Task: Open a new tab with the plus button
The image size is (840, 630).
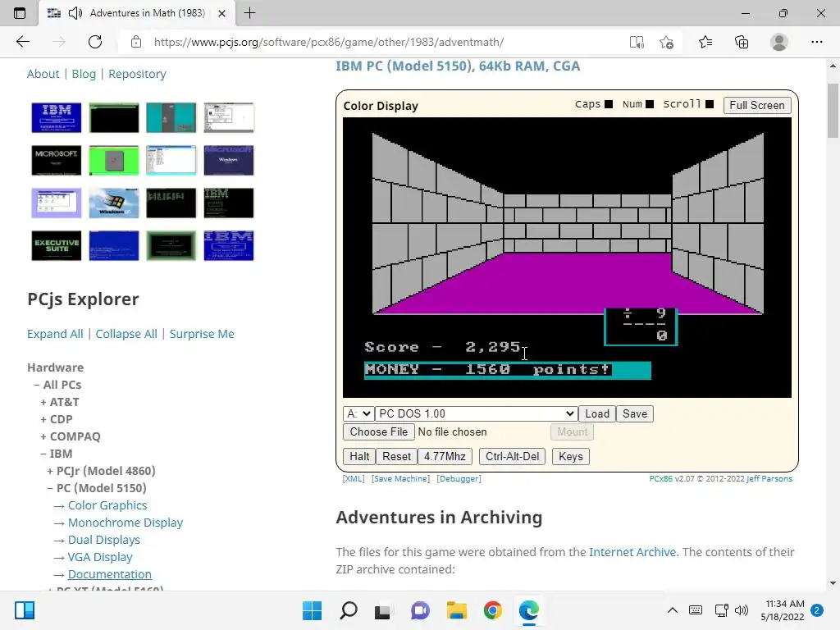Action: coord(249,13)
